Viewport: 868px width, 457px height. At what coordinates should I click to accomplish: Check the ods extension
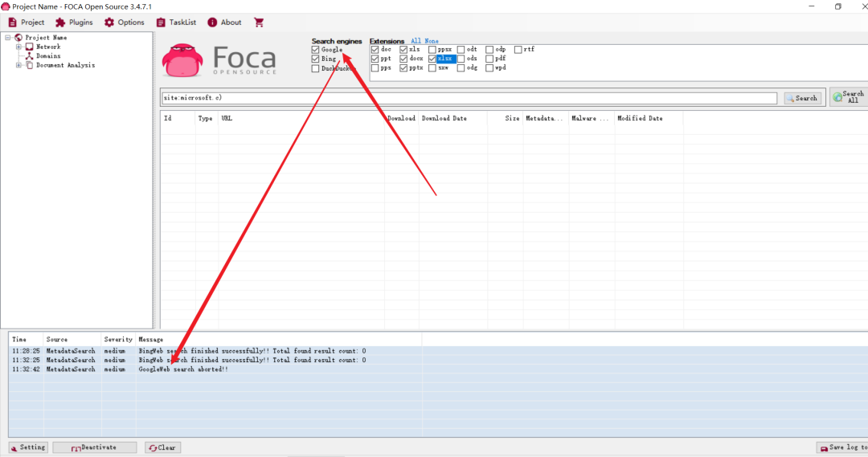pyautogui.click(x=461, y=59)
